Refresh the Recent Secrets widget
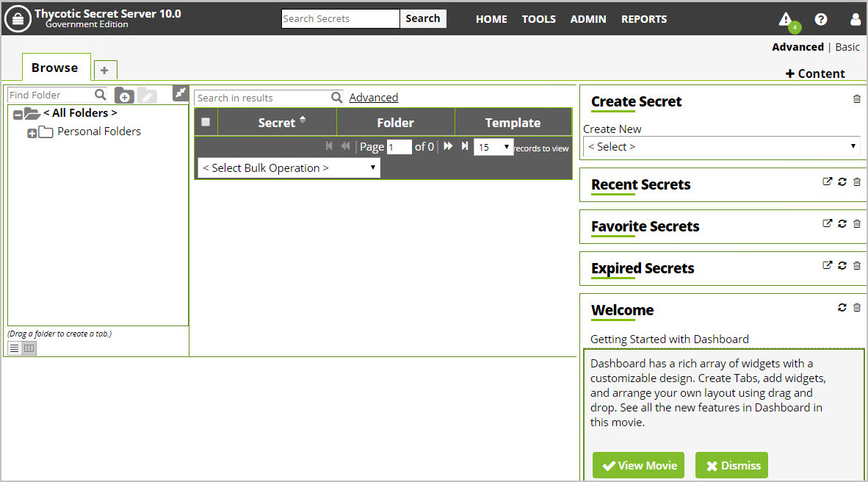This screenshot has height=482, width=868. [x=842, y=181]
